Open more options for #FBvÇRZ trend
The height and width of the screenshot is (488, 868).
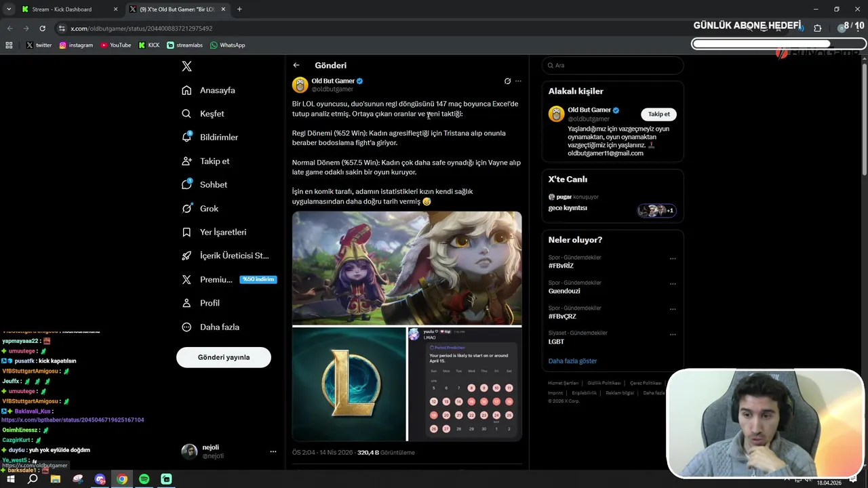[673, 309]
